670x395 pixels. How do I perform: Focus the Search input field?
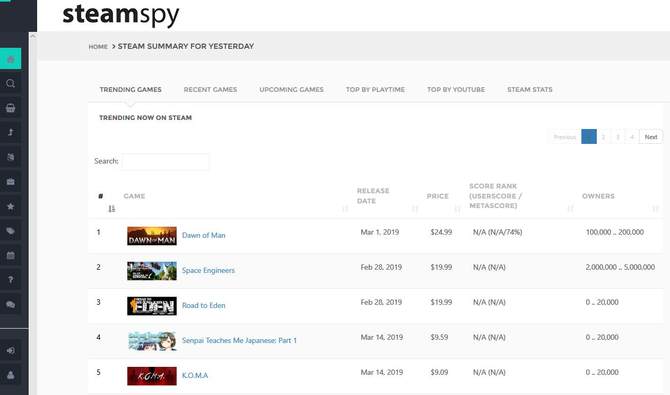[x=166, y=162]
